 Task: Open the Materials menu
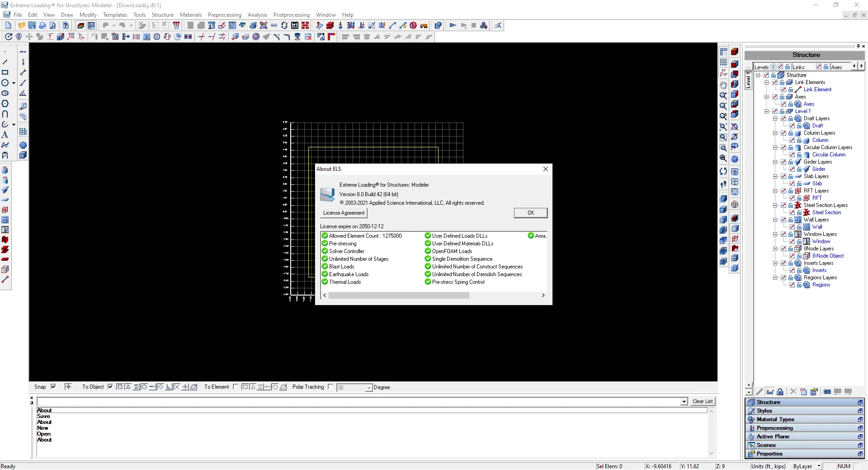(x=190, y=15)
